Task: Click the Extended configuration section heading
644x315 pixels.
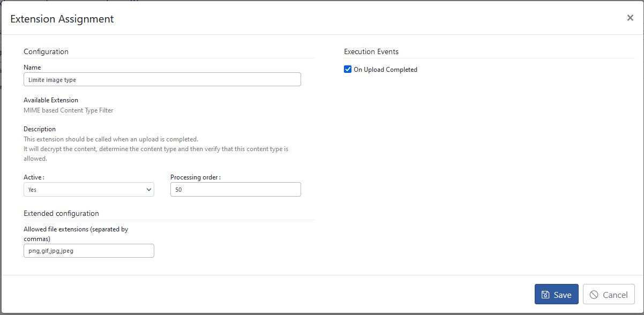Action: pos(61,213)
